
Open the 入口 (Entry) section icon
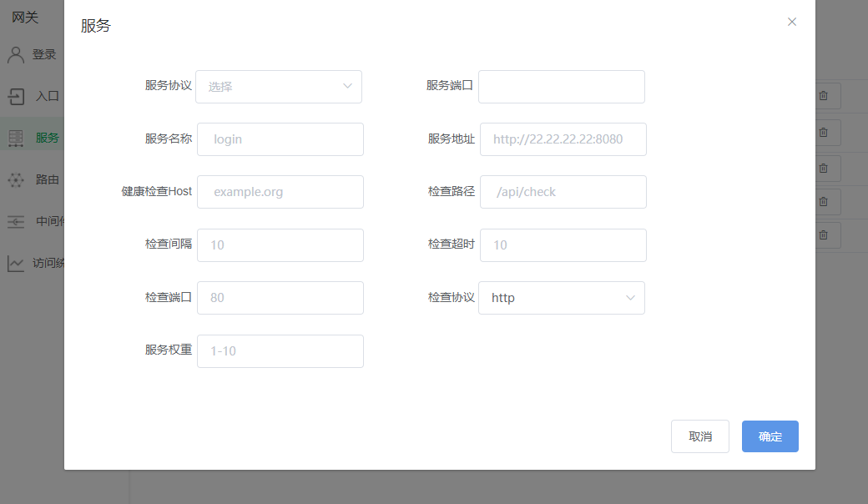[x=15, y=96]
